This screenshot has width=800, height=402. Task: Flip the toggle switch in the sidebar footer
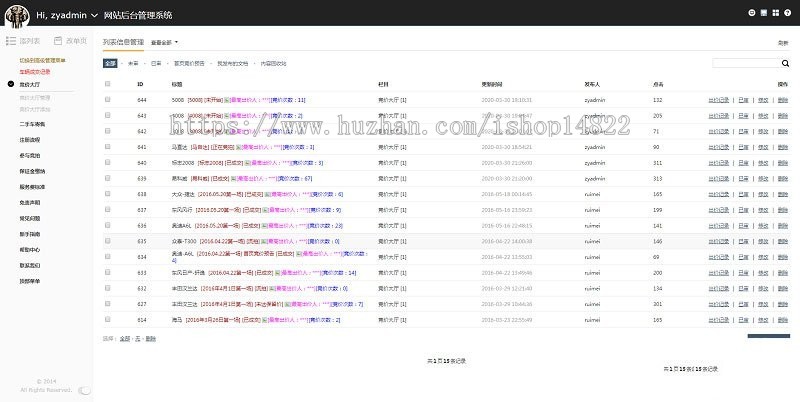click(85, 390)
